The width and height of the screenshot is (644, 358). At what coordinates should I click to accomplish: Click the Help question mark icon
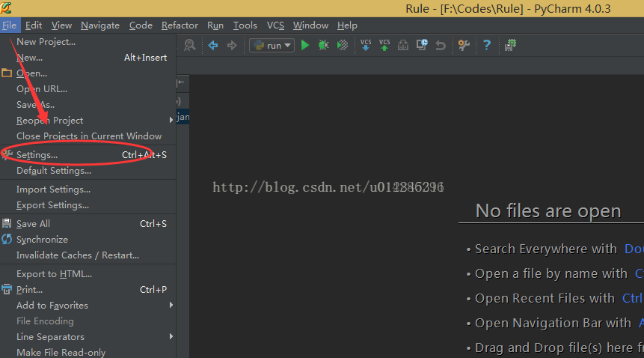click(487, 45)
